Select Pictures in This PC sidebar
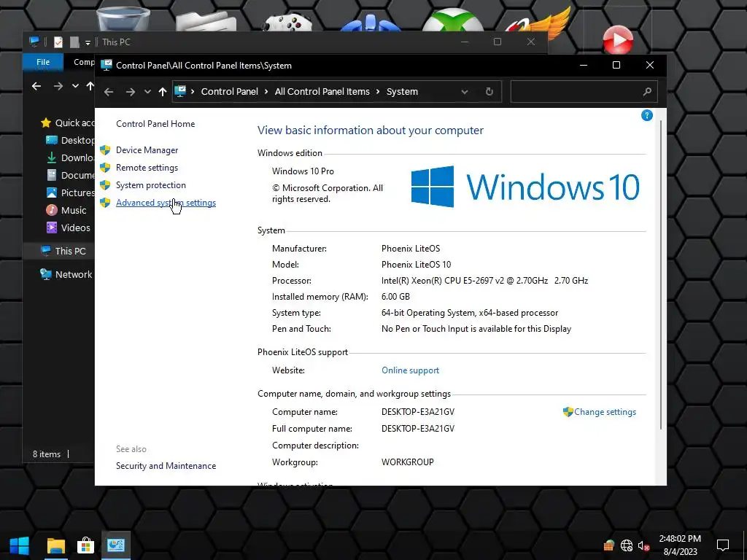The width and height of the screenshot is (747, 560). click(x=70, y=192)
